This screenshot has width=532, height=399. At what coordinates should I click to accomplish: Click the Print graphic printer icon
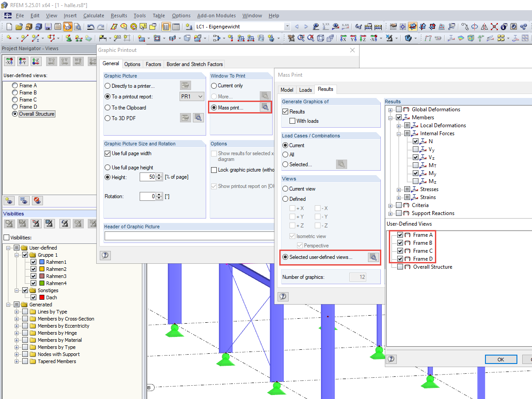(x=67, y=27)
